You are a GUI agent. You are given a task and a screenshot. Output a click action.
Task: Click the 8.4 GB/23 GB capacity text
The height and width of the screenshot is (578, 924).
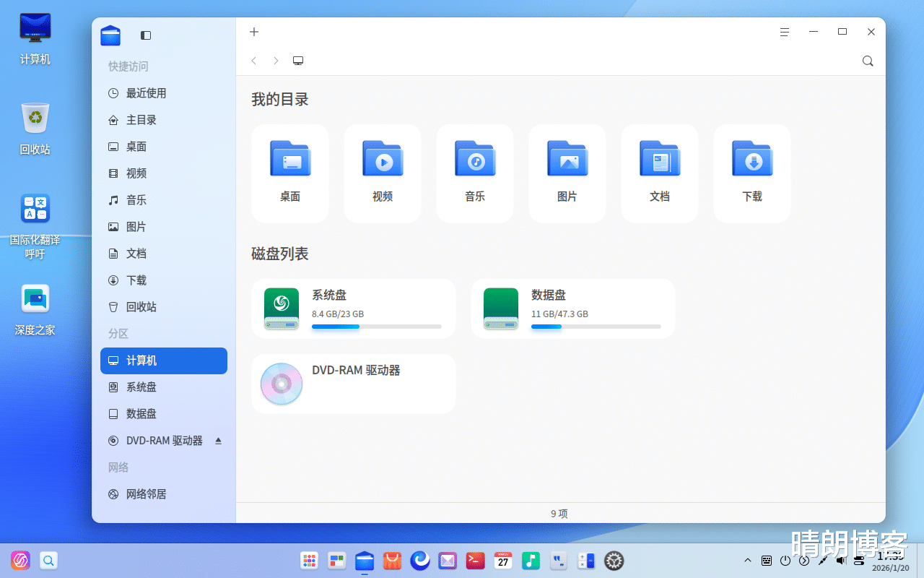click(x=338, y=314)
